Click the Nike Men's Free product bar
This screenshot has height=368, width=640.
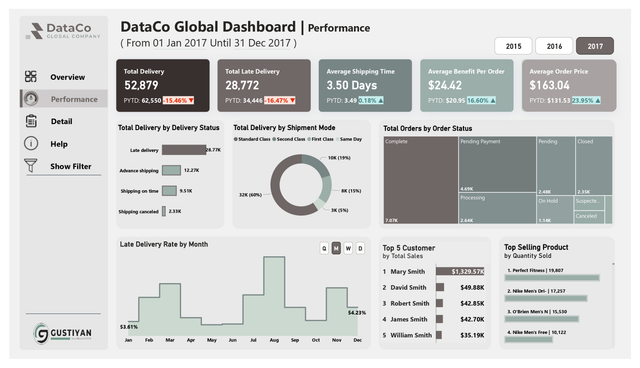pos(529,339)
